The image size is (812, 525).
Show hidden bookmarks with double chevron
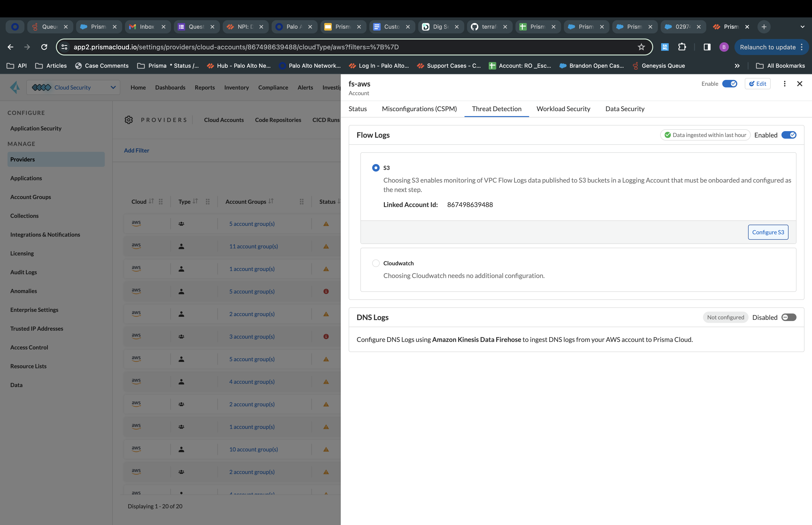click(x=737, y=66)
